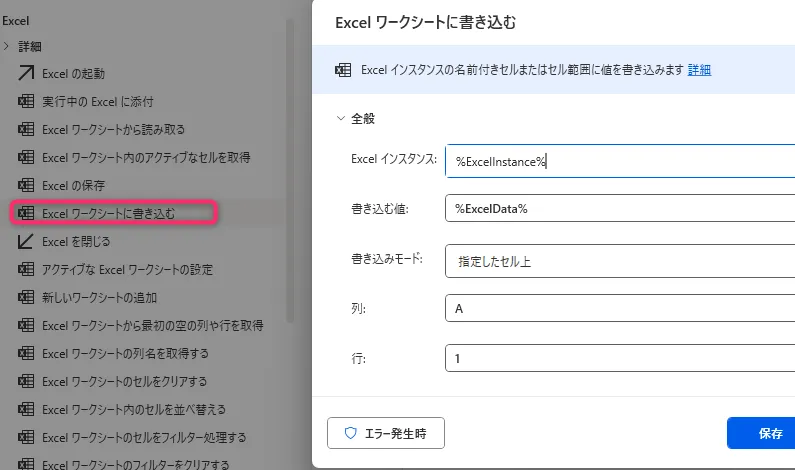Click the Excel icon in info banner
Viewport: 795px width, 470px height.
[x=343, y=70]
